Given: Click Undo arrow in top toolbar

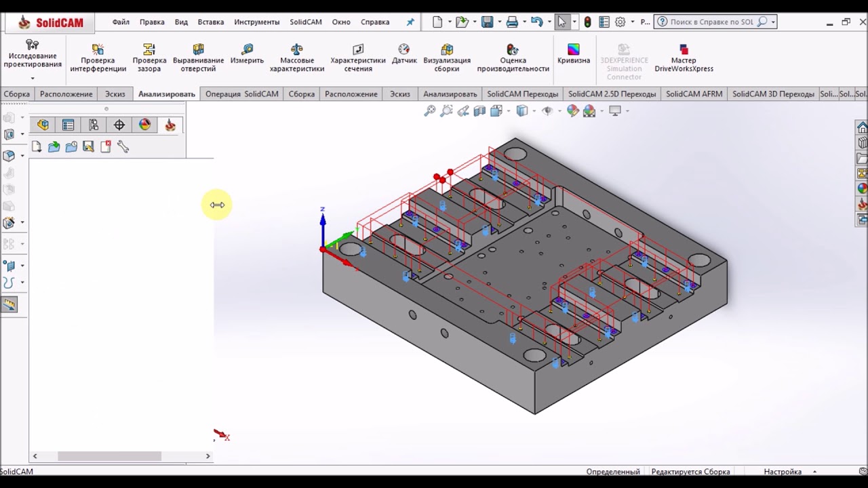Looking at the screenshot, I should tap(536, 22).
